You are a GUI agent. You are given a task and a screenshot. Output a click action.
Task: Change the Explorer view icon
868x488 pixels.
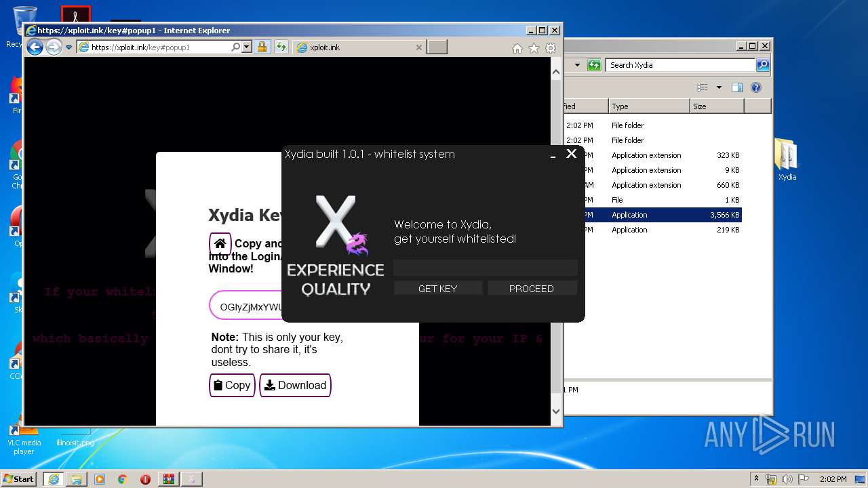703,87
